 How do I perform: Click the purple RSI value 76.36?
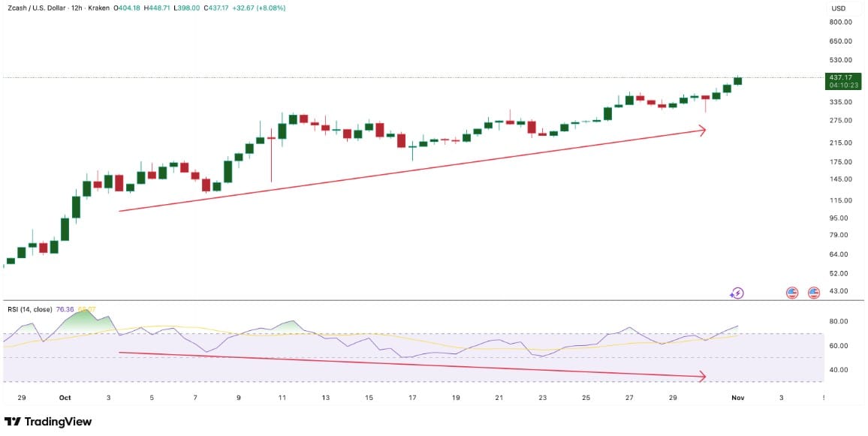coord(65,309)
